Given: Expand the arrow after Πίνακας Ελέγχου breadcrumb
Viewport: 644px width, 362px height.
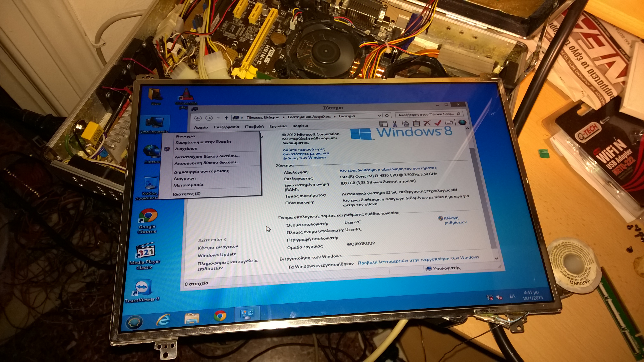Looking at the screenshot, I should tap(283, 117).
